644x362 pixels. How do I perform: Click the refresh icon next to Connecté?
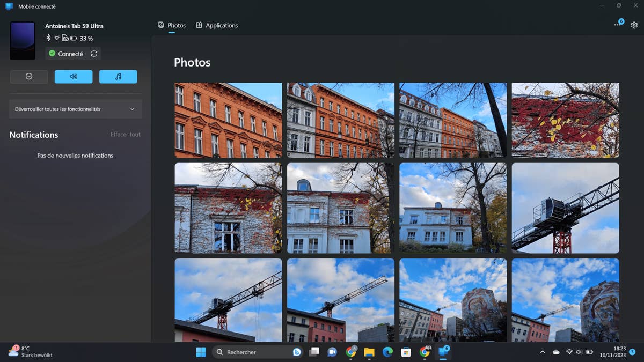coord(94,54)
